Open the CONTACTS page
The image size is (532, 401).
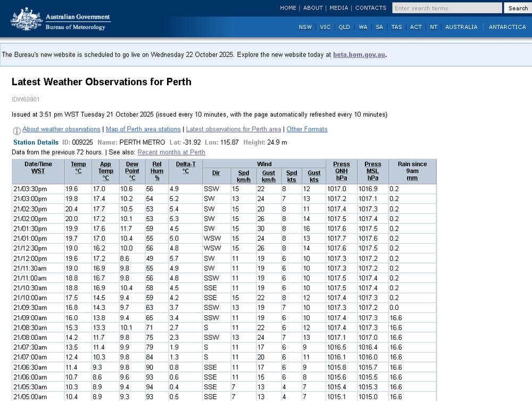pos(370,8)
